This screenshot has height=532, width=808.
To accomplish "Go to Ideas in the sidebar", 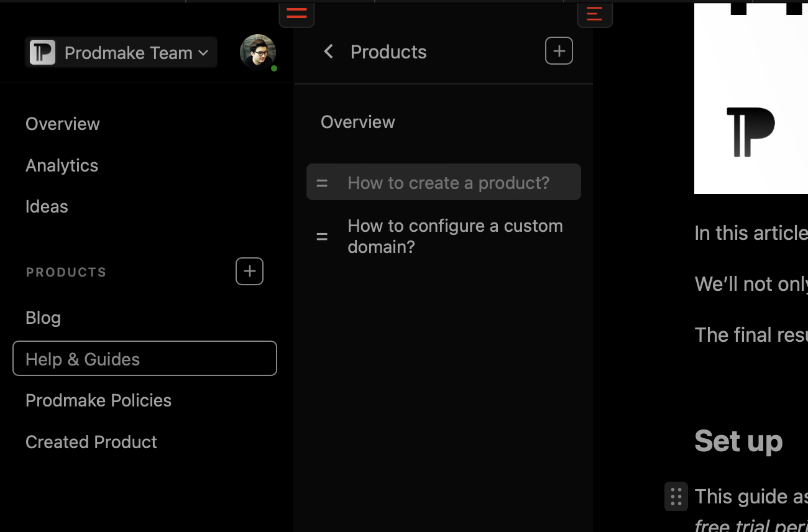I will pyautogui.click(x=47, y=206).
